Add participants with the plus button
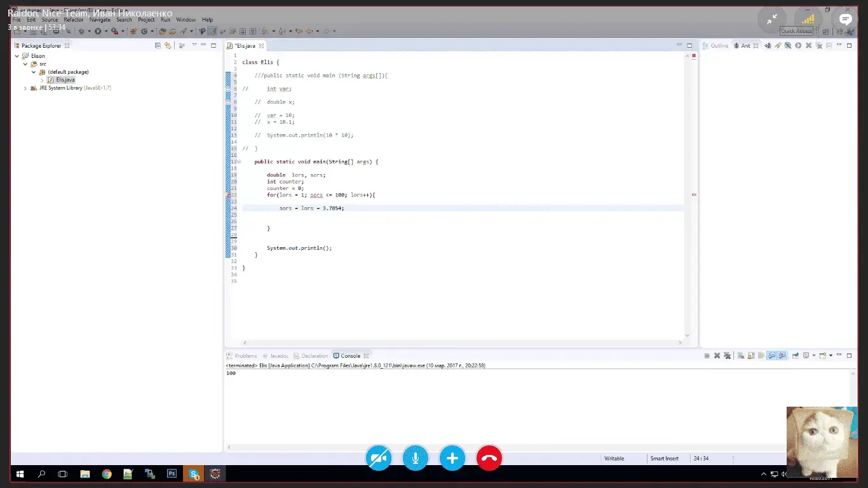Viewport: 868px width, 488px height. (x=452, y=457)
